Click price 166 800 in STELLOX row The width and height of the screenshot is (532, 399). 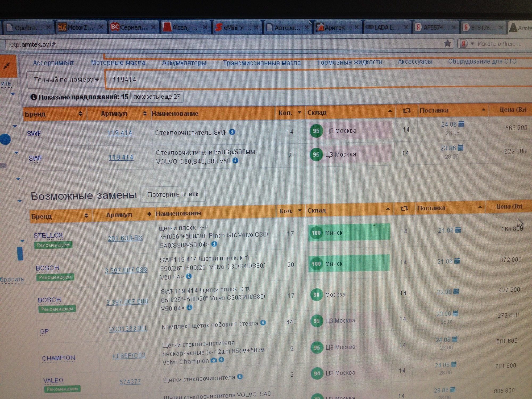[512, 229]
